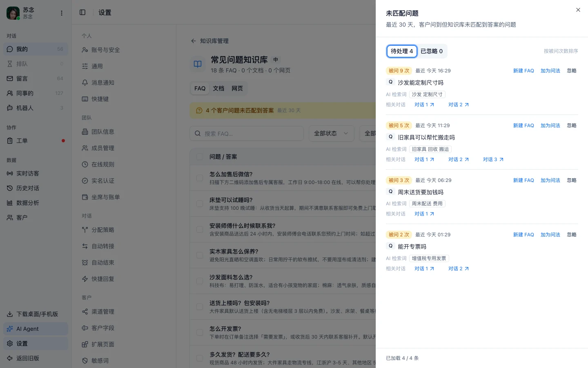The width and height of the screenshot is (588, 368).
Task: Switch to the 已忽略 0 tab
Action: (432, 51)
